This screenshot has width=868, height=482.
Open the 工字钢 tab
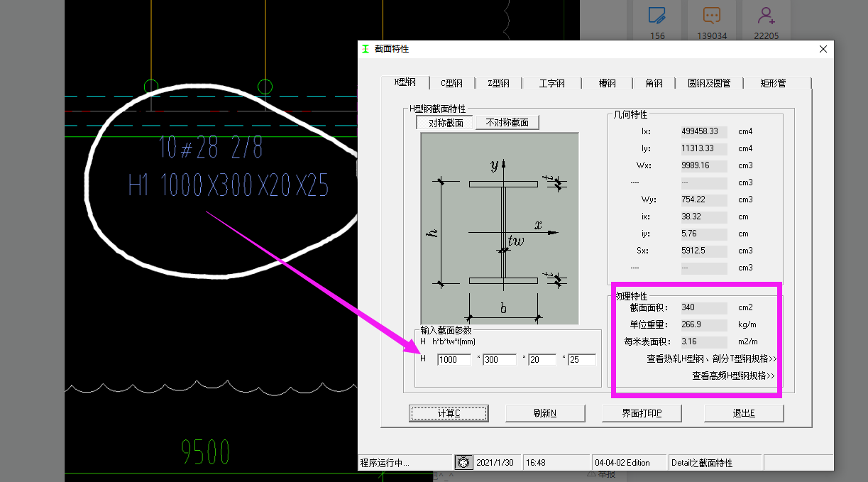tap(551, 83)
